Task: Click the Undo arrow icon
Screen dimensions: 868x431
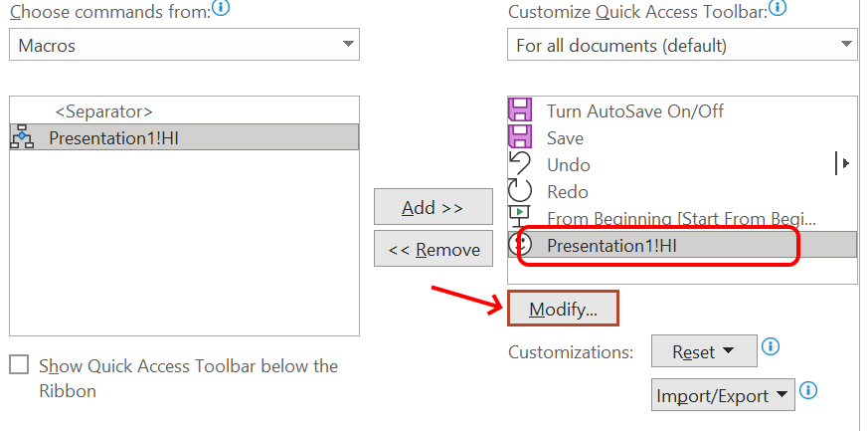Action: click(x=520, y=164)
